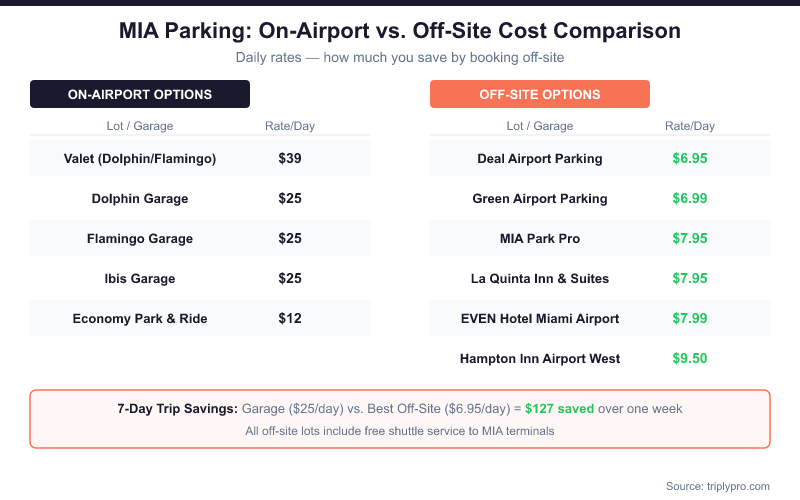Open EVEN Hotel Miami Airport listing
Image resolution: width=800 pixels, height=500 pixels.
coord(540,318)
